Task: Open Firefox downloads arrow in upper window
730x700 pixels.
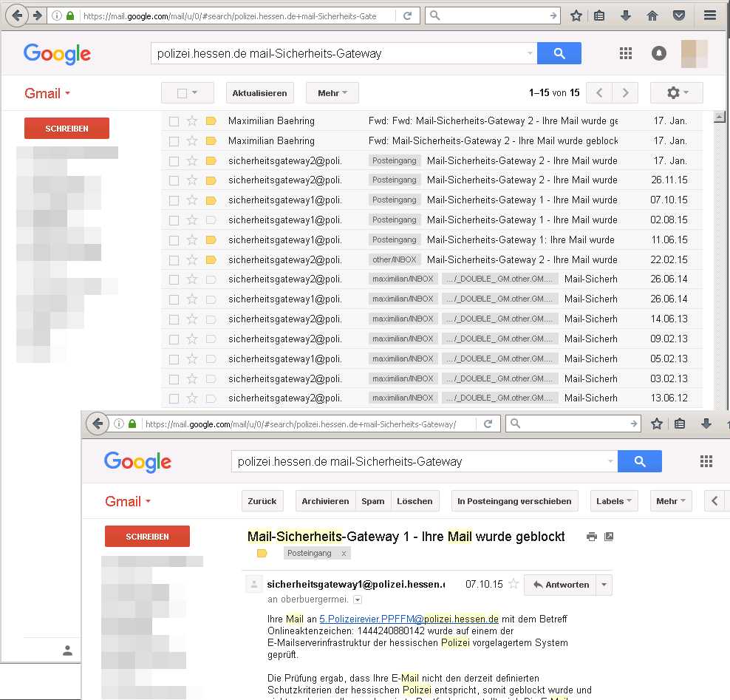Action: (x=626, y=16)
